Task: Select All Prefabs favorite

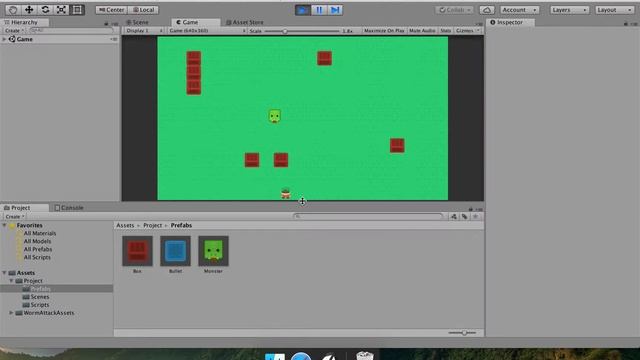Action: 38,249
